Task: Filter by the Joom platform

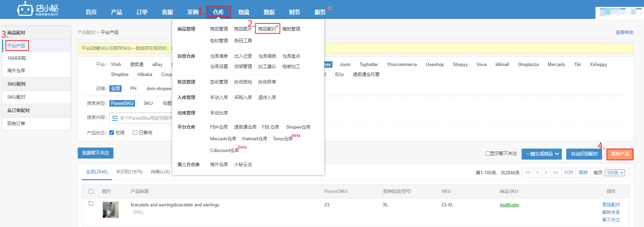Action: (345, 64)
